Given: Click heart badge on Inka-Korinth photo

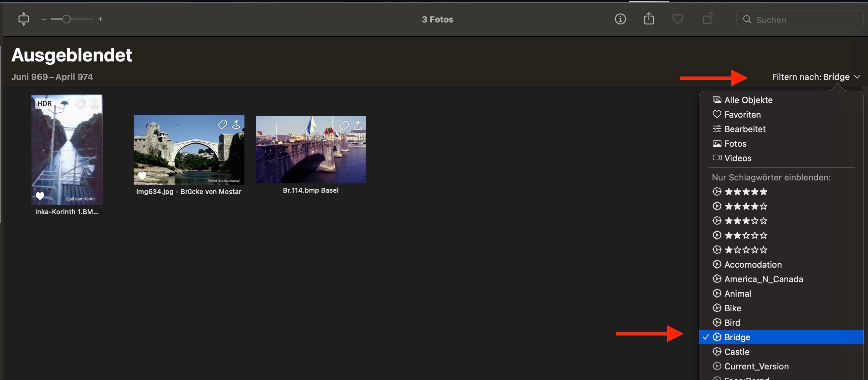Looking at the screenshot, I should tap(40, 196).
